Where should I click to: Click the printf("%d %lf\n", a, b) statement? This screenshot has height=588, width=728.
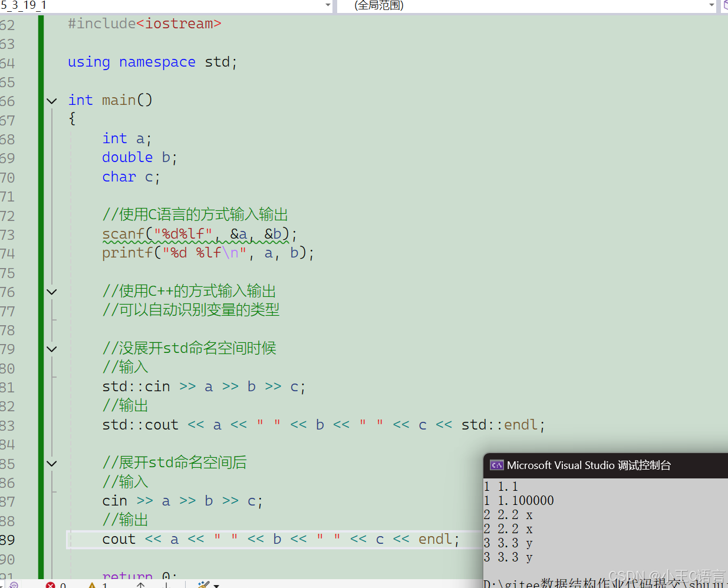[208, 253]
